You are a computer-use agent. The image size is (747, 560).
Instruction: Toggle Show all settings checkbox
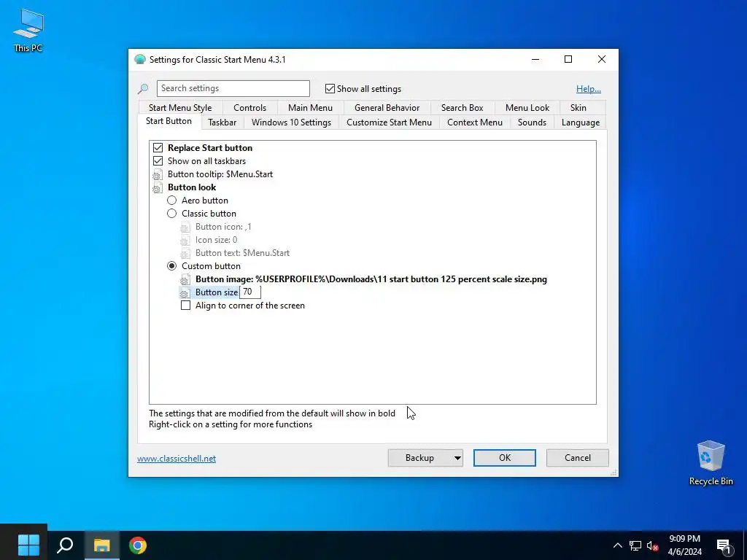pyautogui.click(x=330, y=88)
